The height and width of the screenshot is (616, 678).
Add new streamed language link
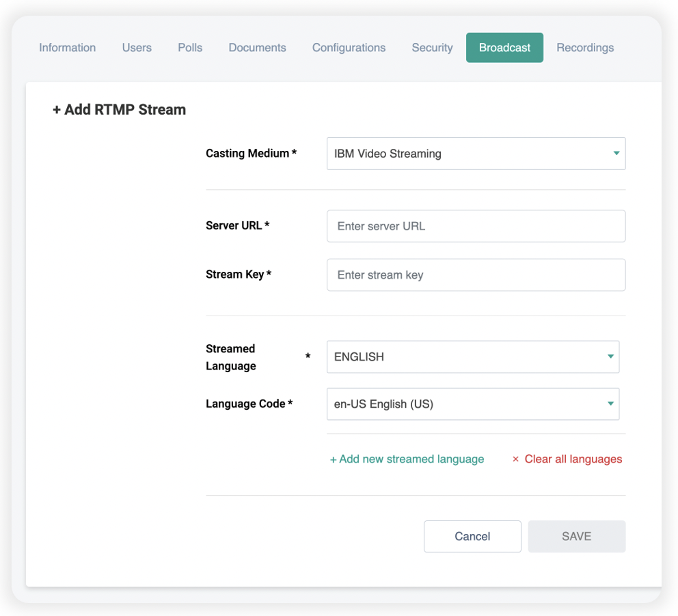[407, 459]
